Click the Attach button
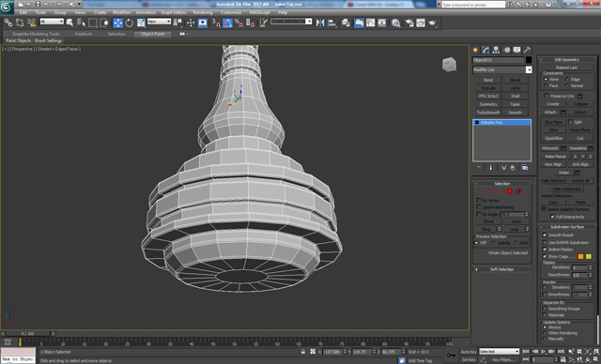The height and width of the screenshot is (364, 601). 550,113
